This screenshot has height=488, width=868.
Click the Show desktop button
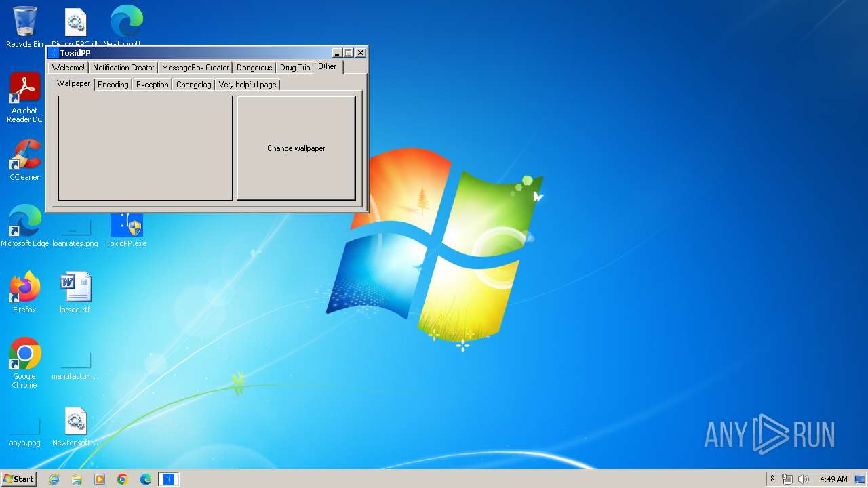click(x=861, y=479)
